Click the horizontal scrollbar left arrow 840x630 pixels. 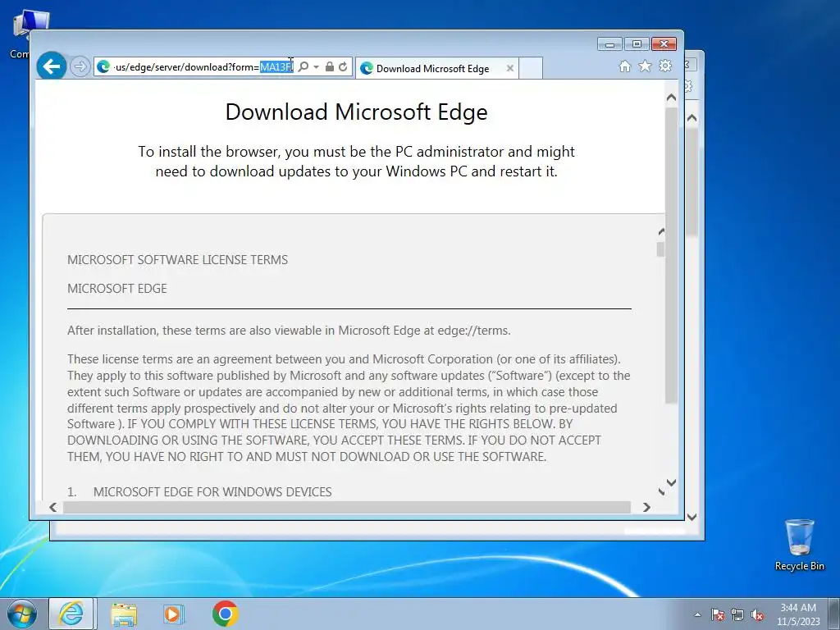pyautogui.click(x=53, y=507)
